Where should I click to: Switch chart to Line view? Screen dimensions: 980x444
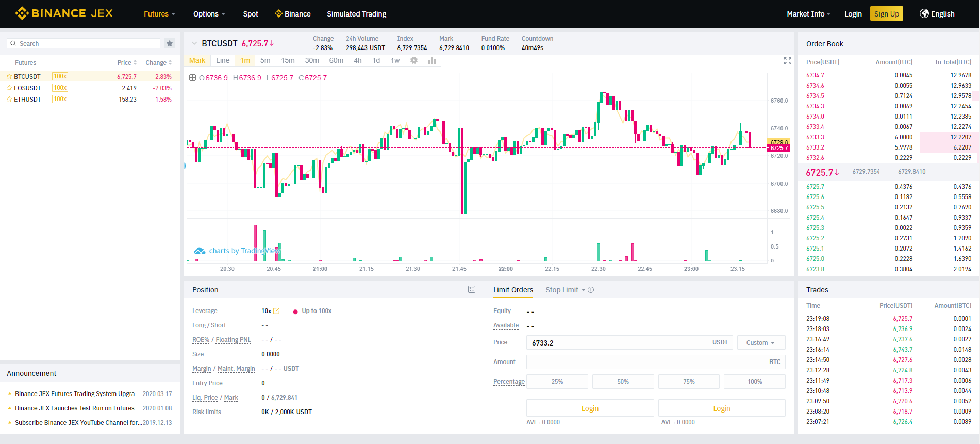click(x=223, y=60)
